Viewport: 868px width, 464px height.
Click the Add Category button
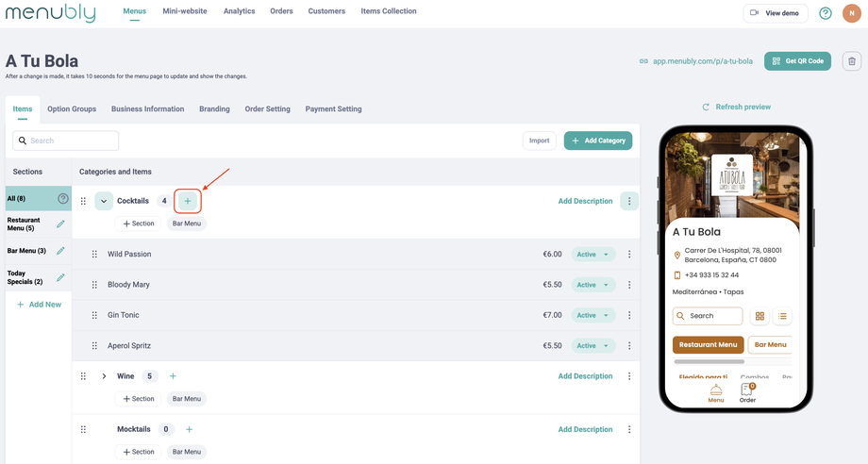[x=598, y=141]
